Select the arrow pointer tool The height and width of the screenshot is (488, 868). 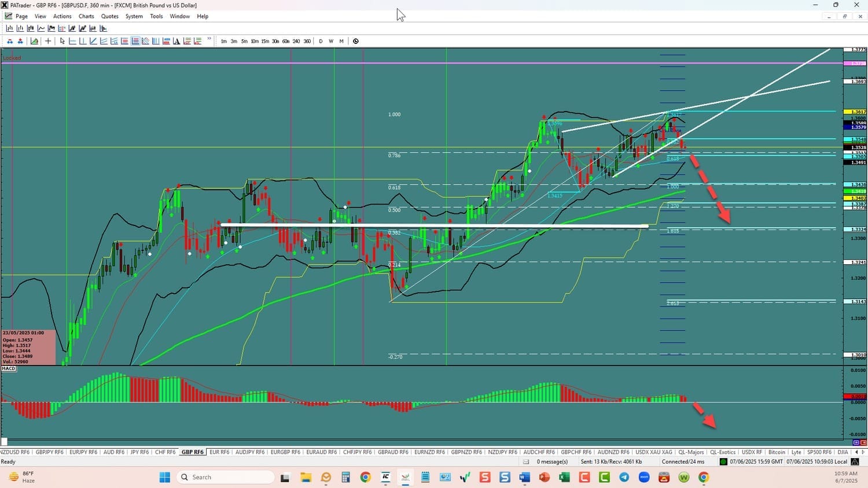(x=62, y=41)
